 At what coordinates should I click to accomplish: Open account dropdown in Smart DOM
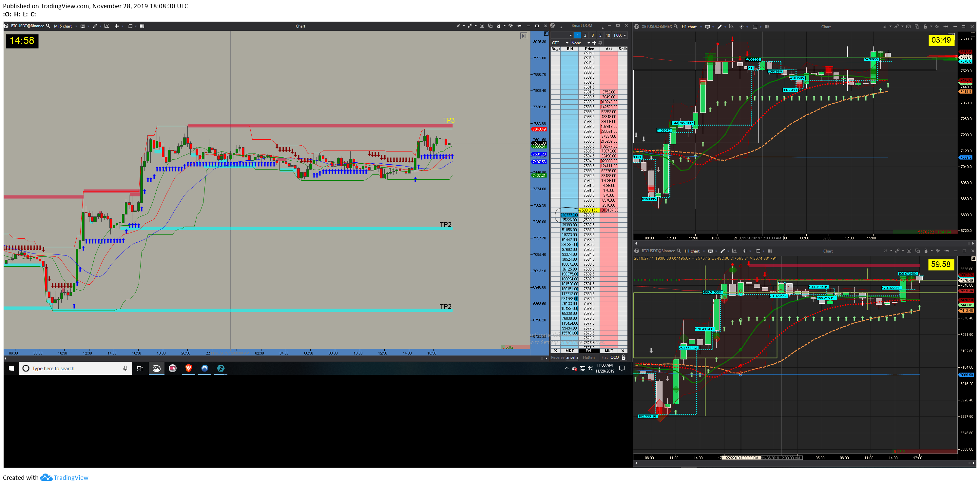[x=562, y=35]
